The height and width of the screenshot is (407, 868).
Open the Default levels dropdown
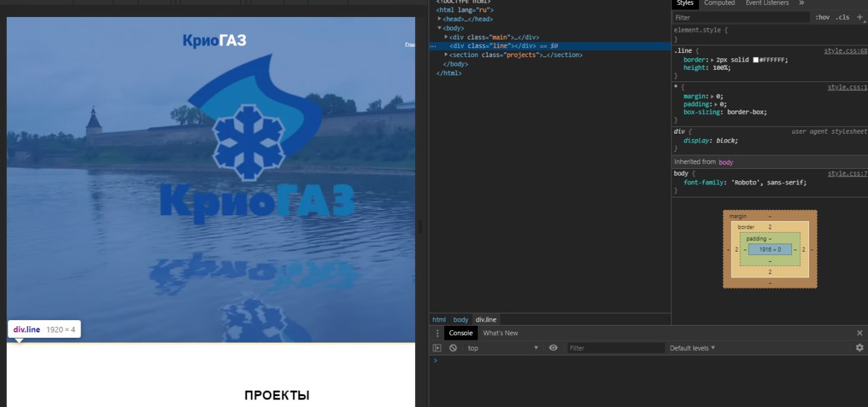point(692,348)
